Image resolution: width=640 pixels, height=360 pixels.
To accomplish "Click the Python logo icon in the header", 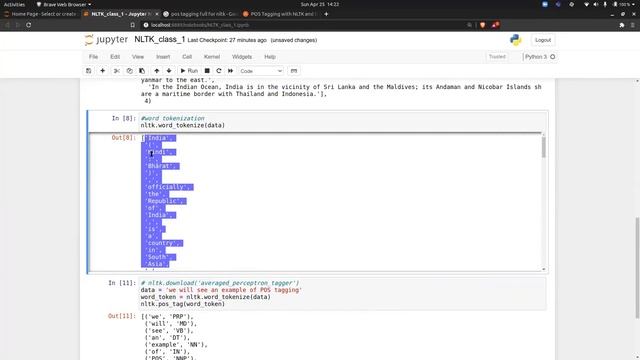I will click(x=516, y=40).
